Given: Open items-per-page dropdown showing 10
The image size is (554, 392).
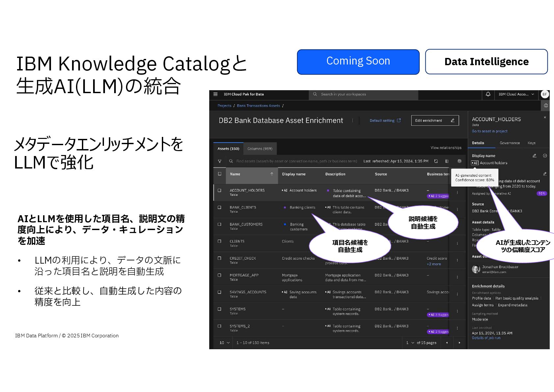Looking at the screenshot, I should pos(224,343).
